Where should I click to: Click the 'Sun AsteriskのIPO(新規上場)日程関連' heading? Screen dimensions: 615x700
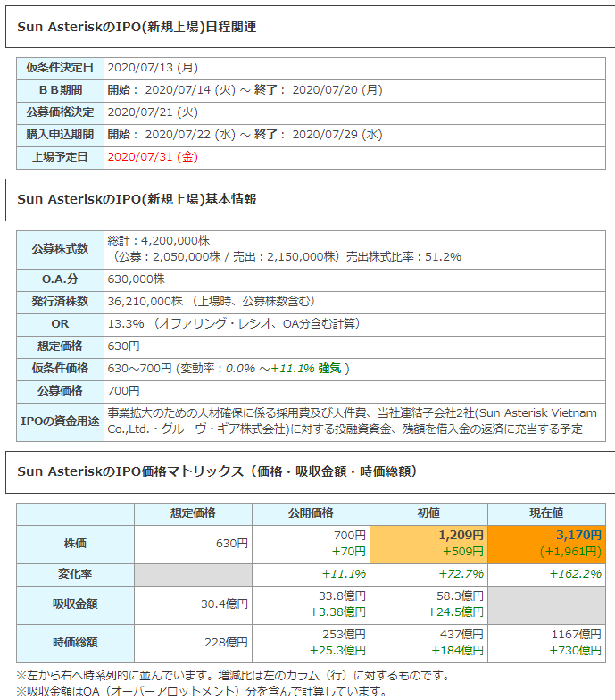coord(137,27)
